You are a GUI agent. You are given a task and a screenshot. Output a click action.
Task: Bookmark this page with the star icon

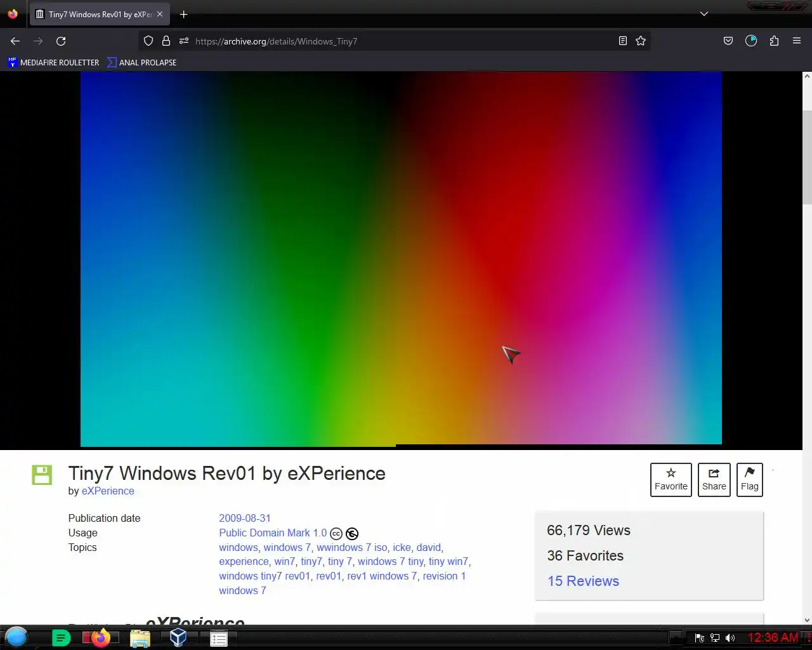tap(641, 41)
